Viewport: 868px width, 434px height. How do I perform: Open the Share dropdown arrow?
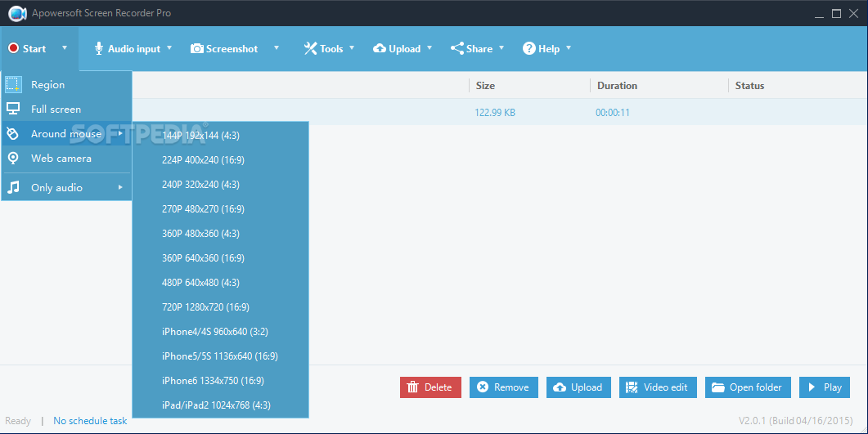pos(501,48)
